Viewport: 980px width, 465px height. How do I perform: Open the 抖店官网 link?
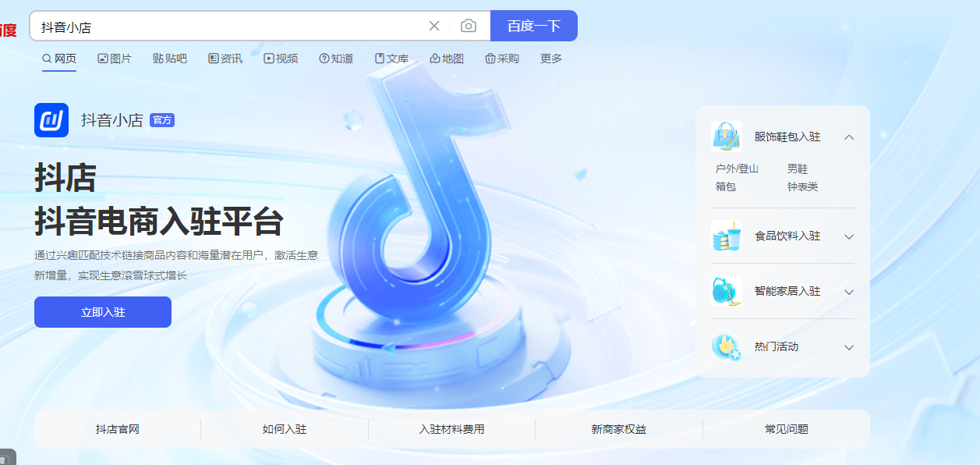[x=118, y=428]
